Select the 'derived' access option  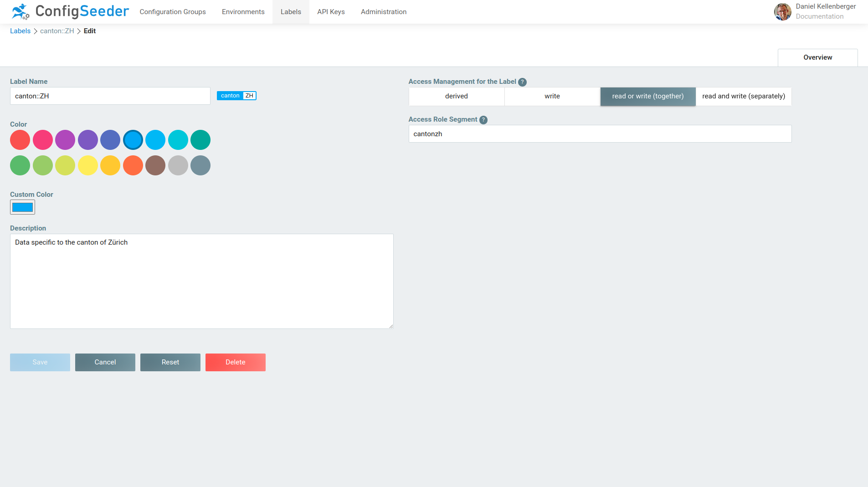click(457, 96)
